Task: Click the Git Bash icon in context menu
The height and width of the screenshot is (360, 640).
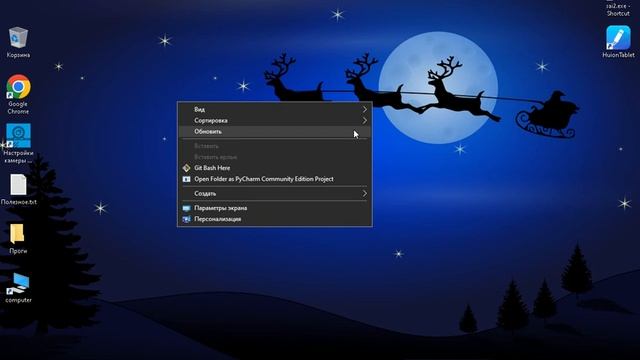Action: [187, 168]
